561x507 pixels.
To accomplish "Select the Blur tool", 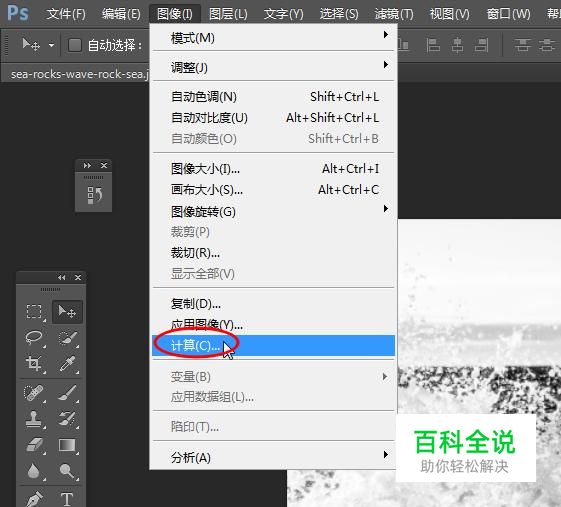I will click(34, 471).
